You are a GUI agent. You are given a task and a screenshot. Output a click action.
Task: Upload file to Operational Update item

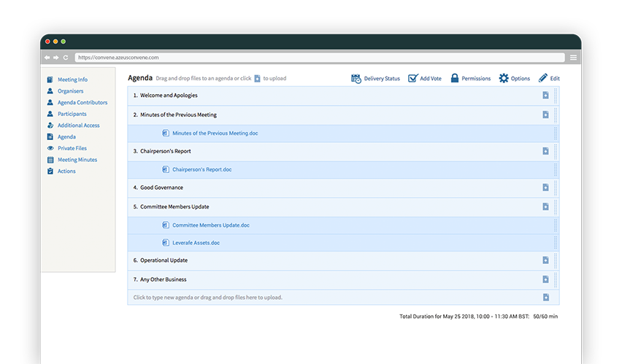tap(545, 260)
